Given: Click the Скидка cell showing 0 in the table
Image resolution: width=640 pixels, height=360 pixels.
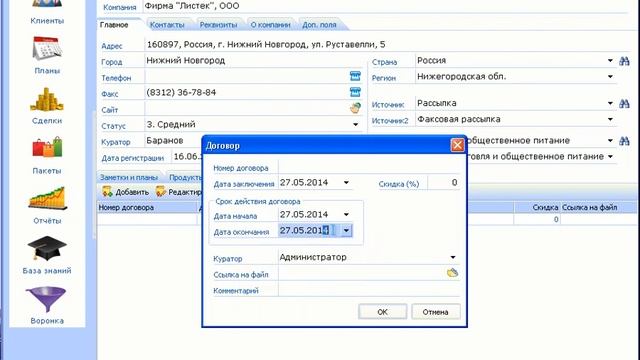Looking at the screenshot, I should [x=537, y=219].
